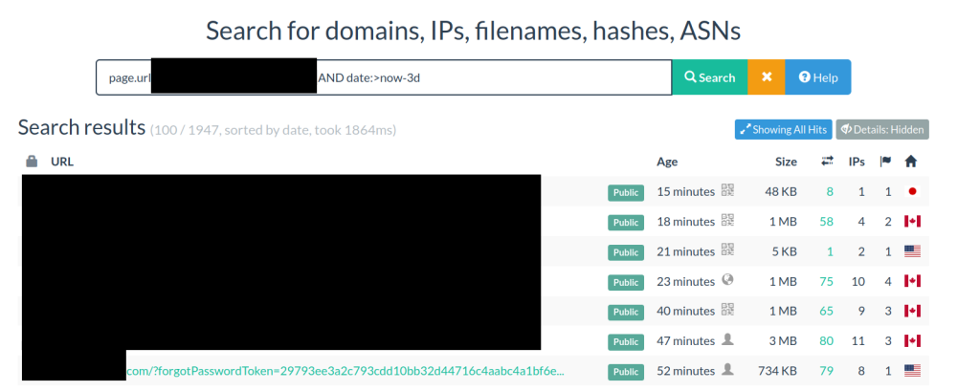The height and width of the screenshot is (391, 980).
Task: Open the forgotPasswordToken URL result link
Action: point(345,370)
